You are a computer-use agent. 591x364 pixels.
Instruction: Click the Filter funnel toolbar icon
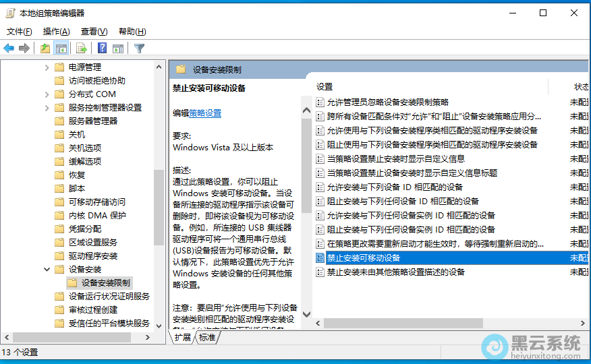pos(139,48)
